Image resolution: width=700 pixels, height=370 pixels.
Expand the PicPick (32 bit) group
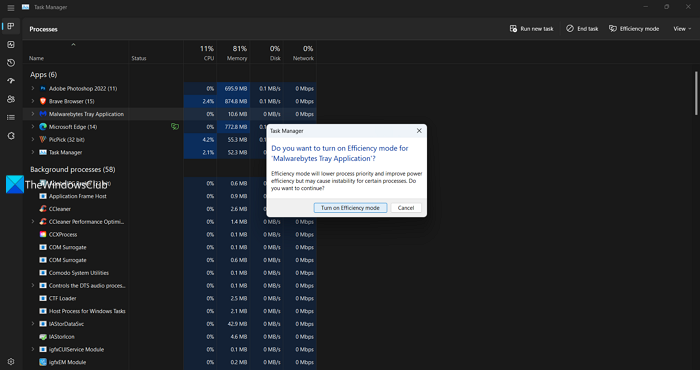(x=33, y=139)
